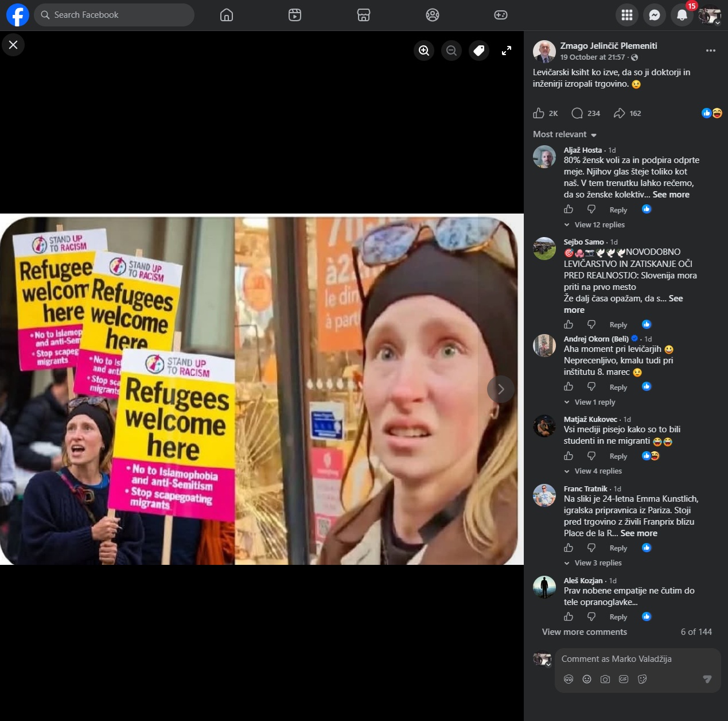Viewport: 728px width, 721px height.
Task: Open the Video (Watch) tab icon
Action: (x=295, y=15)
